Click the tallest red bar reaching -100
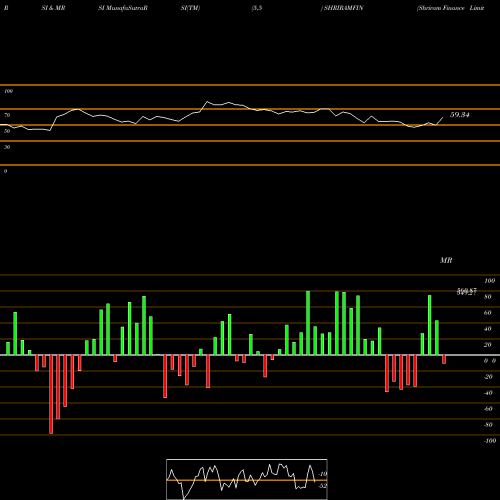500x500 pixels. pyautogui.click(x=51, y=394)
